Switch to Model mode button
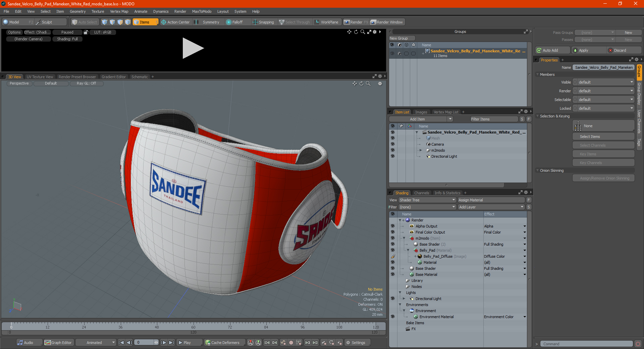This screenshot has width=644, height=349. click(18, 22)
